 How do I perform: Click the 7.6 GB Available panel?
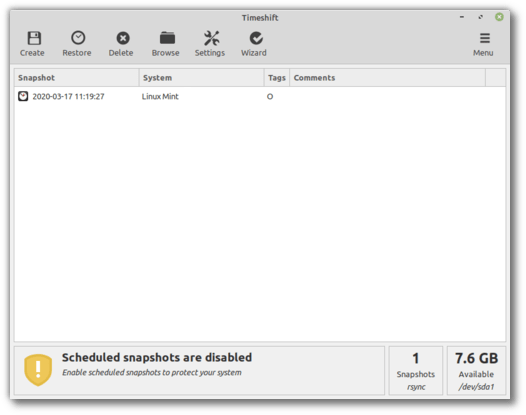[x=476, y=371]
